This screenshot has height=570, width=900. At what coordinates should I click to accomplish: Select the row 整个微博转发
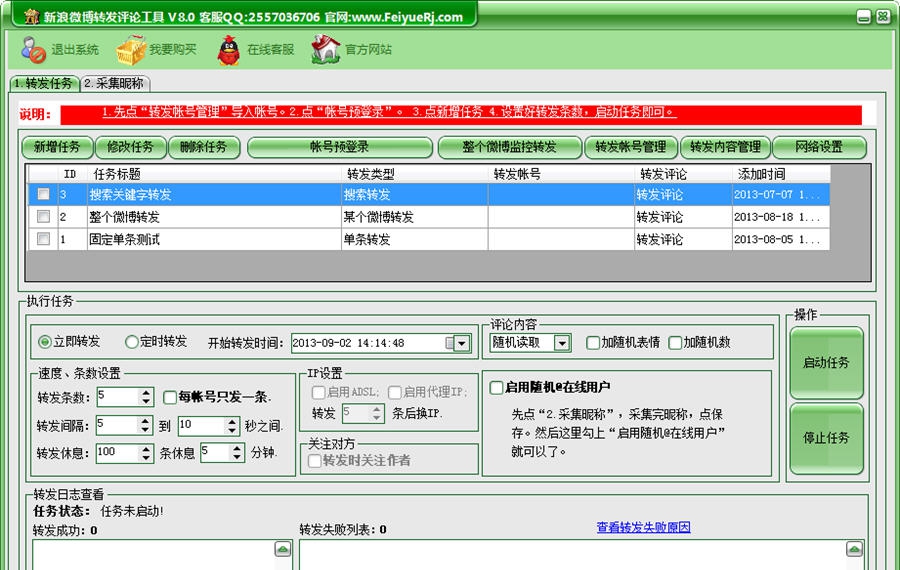[429, 216]
